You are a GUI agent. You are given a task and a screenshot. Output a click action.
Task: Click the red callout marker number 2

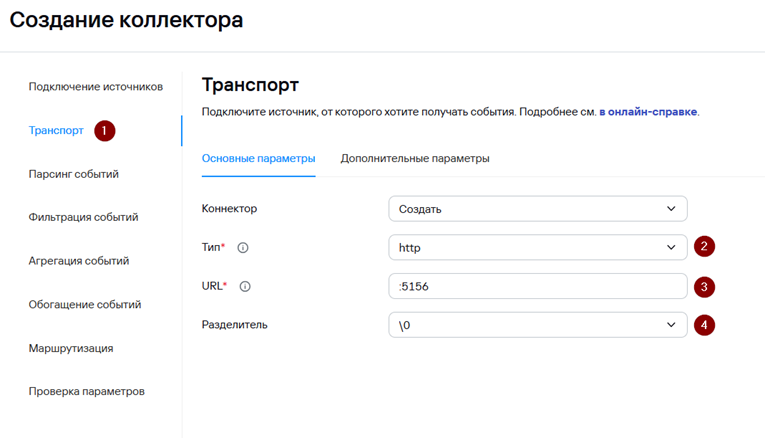[705, 247]
